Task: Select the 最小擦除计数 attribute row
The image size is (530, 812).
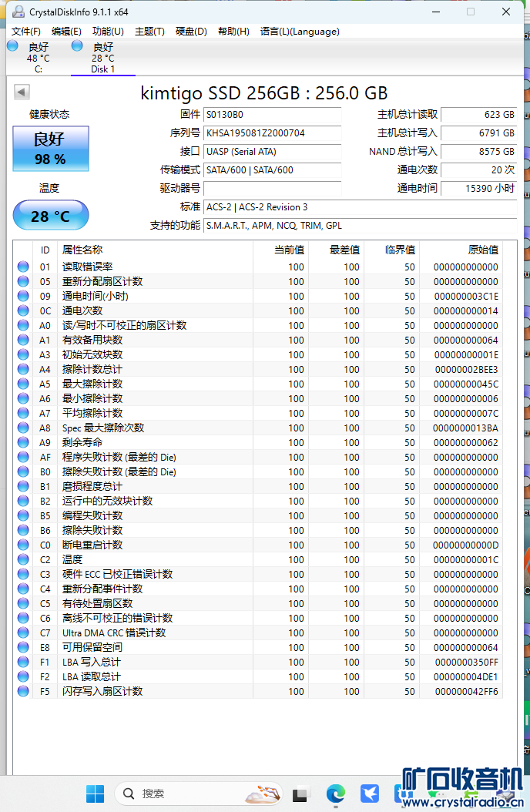Action: (x=258, y=399)
